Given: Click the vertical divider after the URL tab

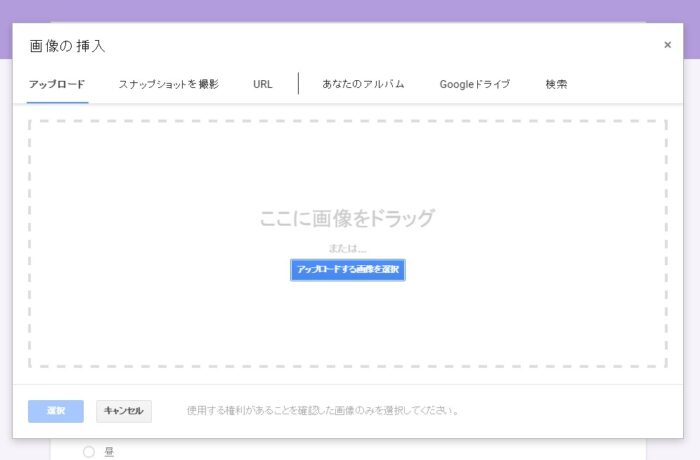Looking at the screenshot, I should (298, 83).
